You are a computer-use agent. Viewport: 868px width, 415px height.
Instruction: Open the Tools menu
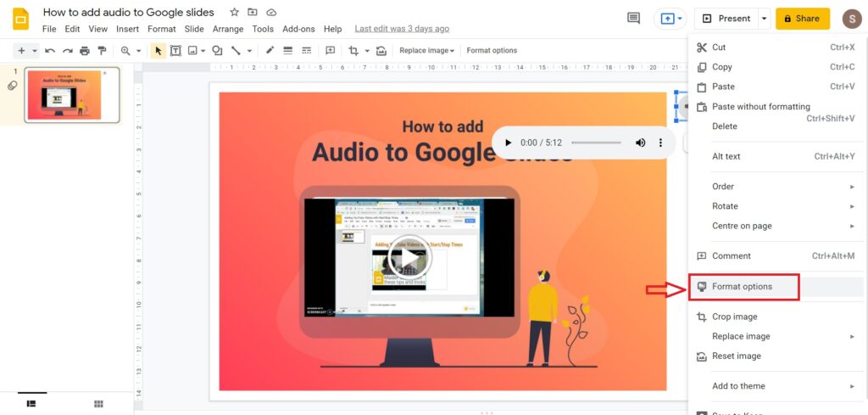tap(263, 29)
